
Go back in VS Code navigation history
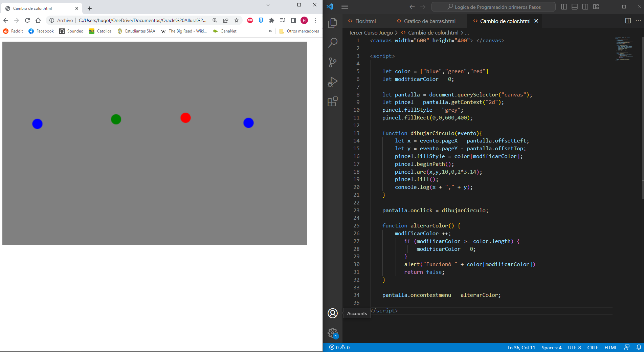(412, 7)
